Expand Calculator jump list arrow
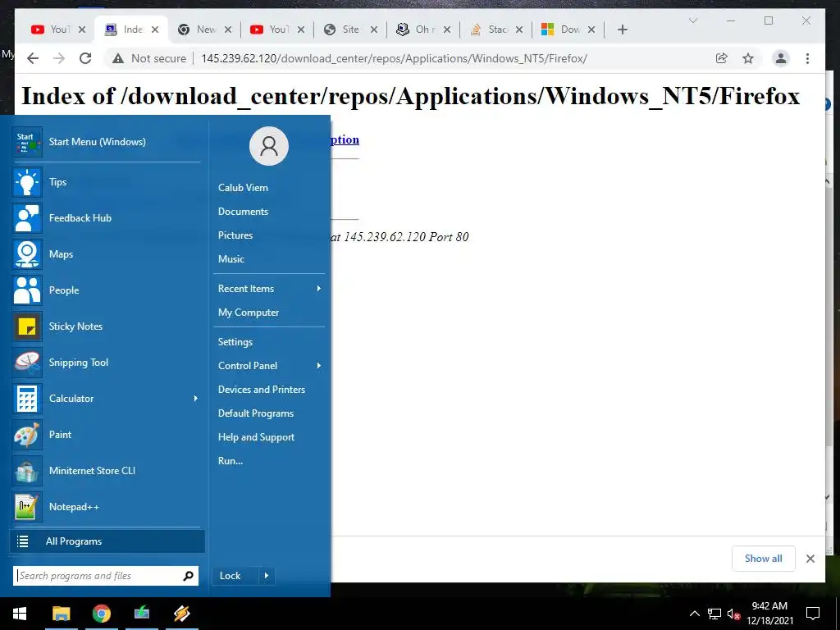Viewport: 840px width, 630px height. 195,398
